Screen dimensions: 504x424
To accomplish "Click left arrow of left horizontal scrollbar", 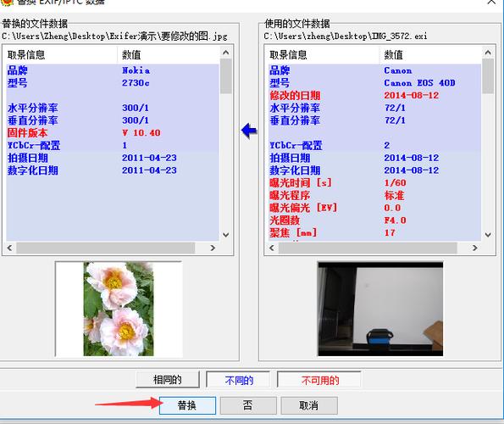I will pyautogui.click(x=9, y=248).
